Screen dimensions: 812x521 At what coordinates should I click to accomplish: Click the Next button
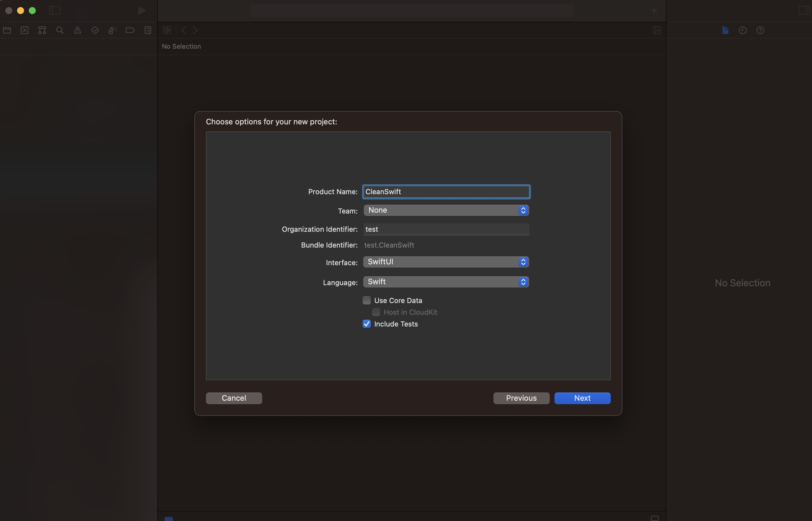(582, 398)
